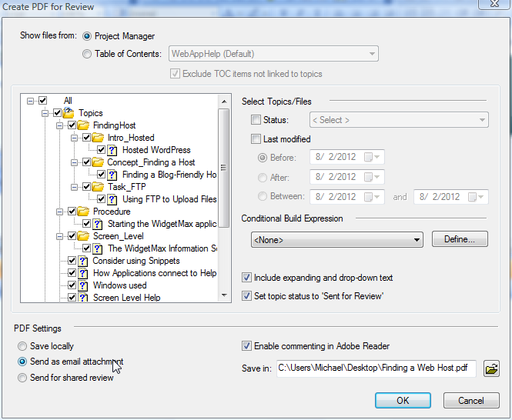Toggle the All checkbox in tree
Screen dimensions: 512x420
(x=43, y=101)
